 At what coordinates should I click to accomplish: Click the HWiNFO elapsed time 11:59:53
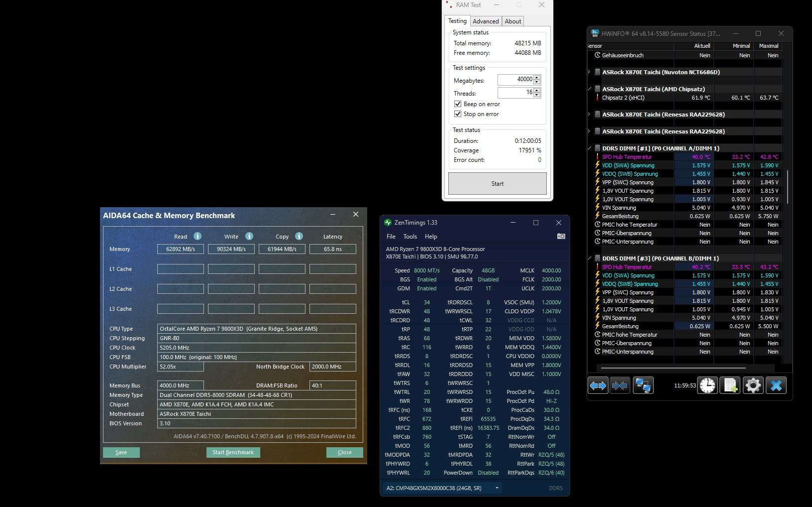click(x=685, y=385)
